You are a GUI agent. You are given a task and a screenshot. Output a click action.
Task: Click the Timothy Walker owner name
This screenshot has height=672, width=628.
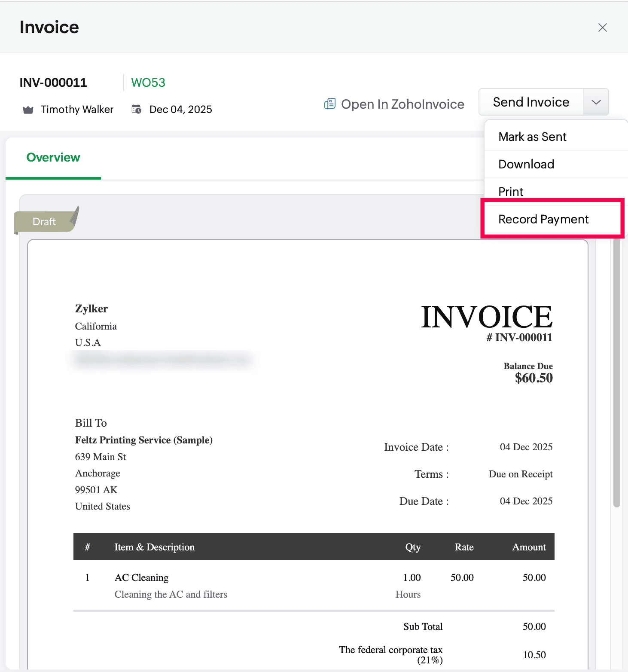(x=77, y=110)
